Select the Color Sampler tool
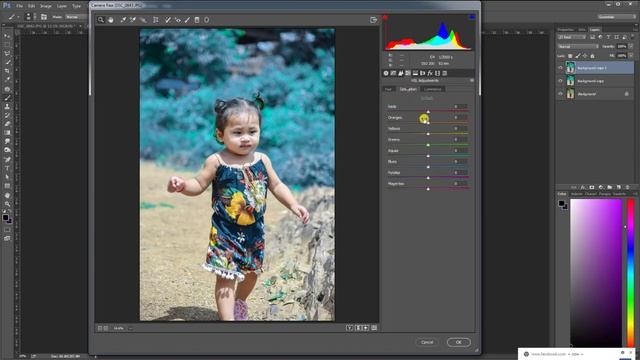The image size is (640, 360). pos(133,20)
